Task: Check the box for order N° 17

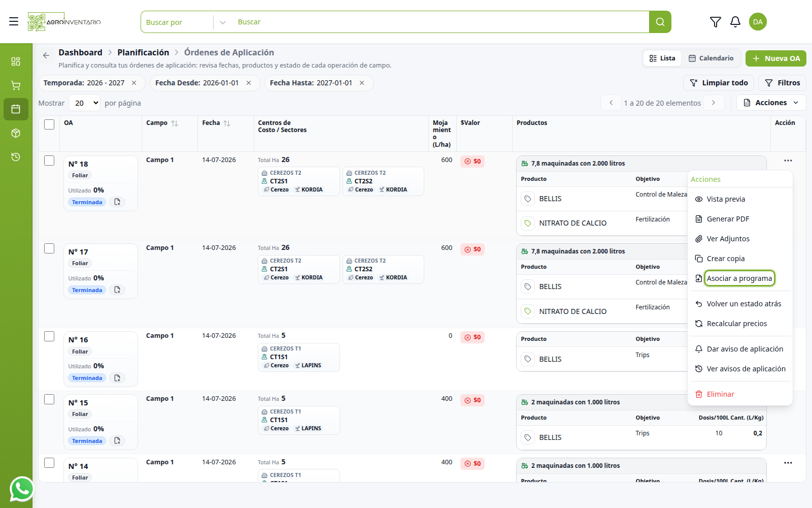Action: click(x=49, y=248)
